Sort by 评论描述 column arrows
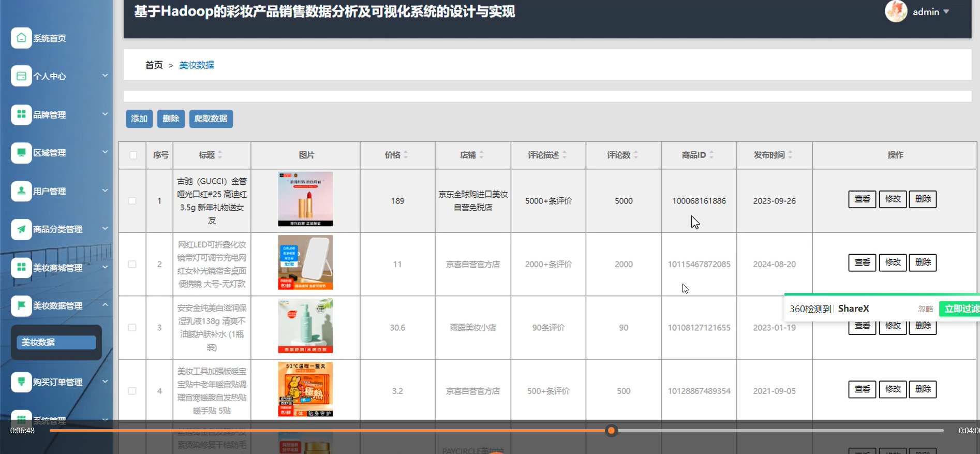 (565, 155)
